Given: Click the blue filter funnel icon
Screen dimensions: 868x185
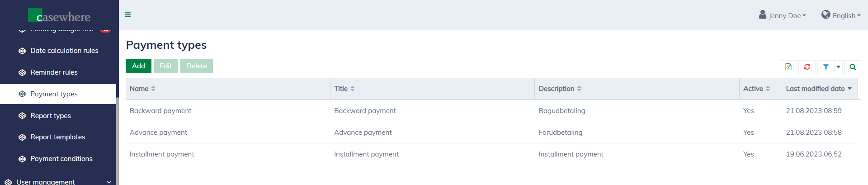Looking at the screenshot, I should tap(826, 67).
